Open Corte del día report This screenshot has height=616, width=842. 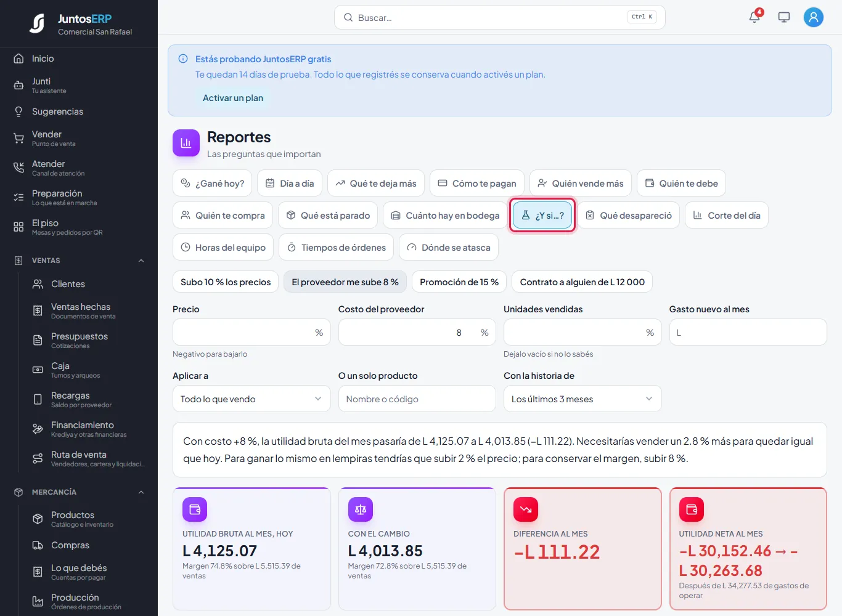click(727, 215)
